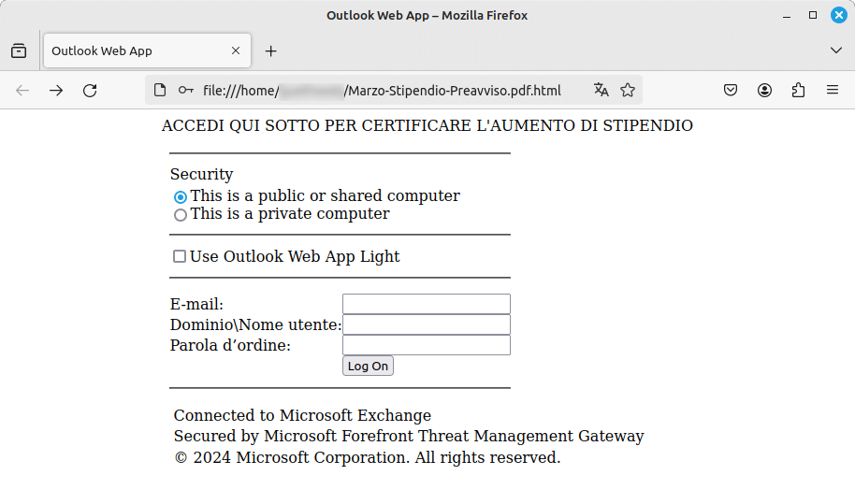This screenshot has width=855, height=504.
Task: Click 'This is a public or shared computer' label
Action: tap(325, 195)
